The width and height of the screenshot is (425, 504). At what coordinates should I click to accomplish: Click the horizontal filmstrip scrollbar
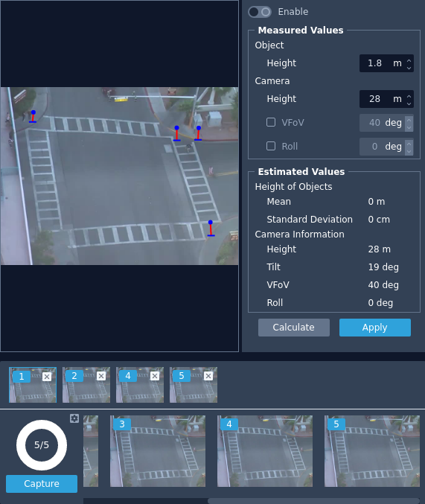pyautogui.click(x=313, y=501)
